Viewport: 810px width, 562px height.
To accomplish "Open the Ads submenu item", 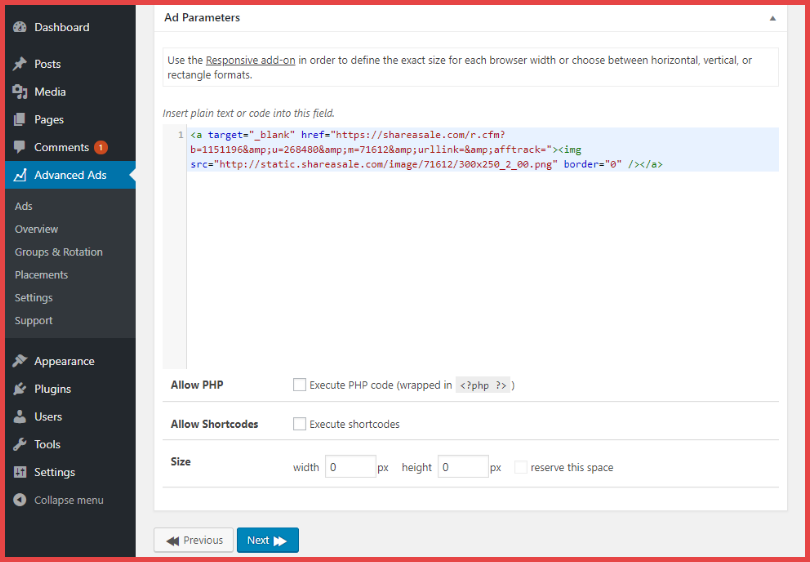I will click(x=23, y=206).
